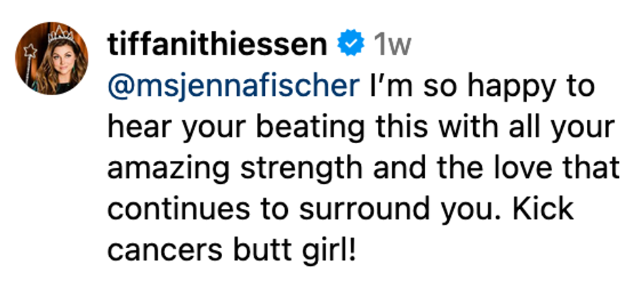Image resolution: width=644 pixels, height=285 pixels.
Task: Open the tiffanithiessen username link
Action: [217, 45]
